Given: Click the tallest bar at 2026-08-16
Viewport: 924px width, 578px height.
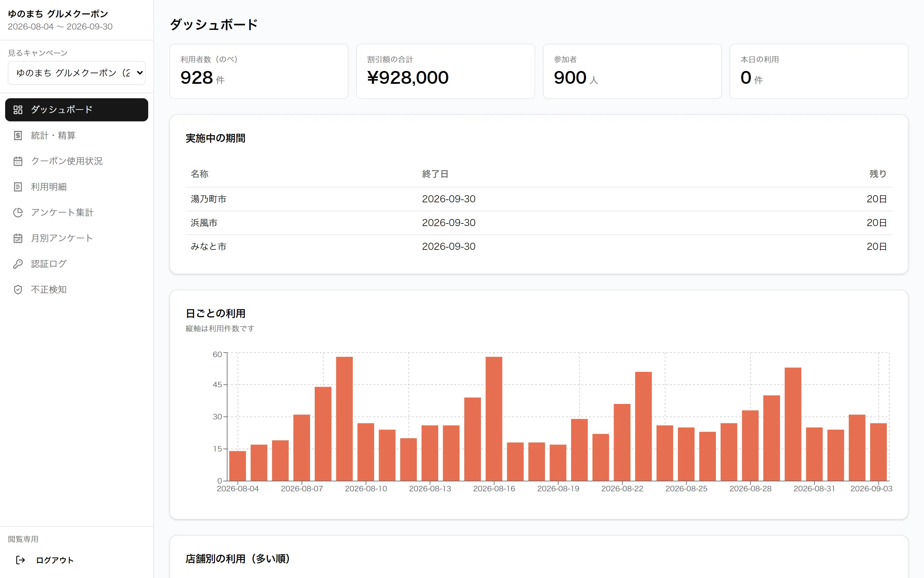Looking at the screenshot, I should coord(494,419).
